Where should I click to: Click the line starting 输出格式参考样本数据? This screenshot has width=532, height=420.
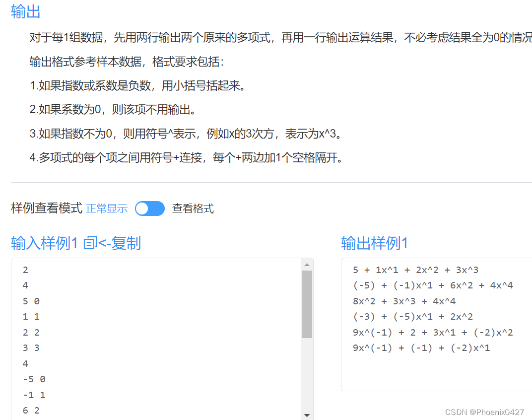point(127,62)
